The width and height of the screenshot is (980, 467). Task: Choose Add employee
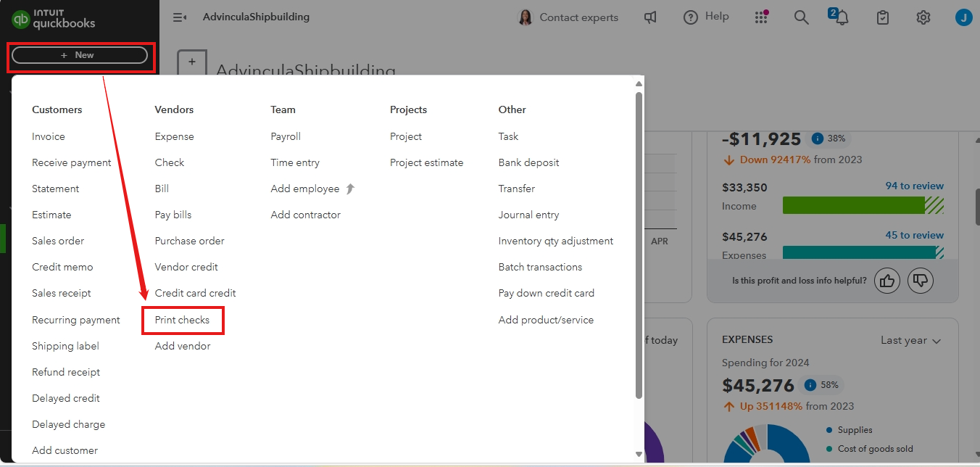pyautogui.click(x=305, y=189)
